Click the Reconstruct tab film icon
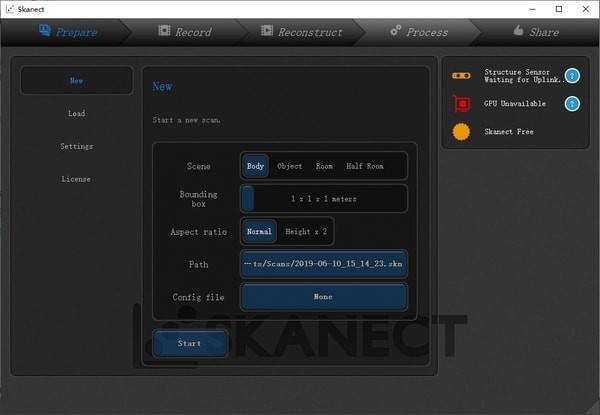 [267, 30]
